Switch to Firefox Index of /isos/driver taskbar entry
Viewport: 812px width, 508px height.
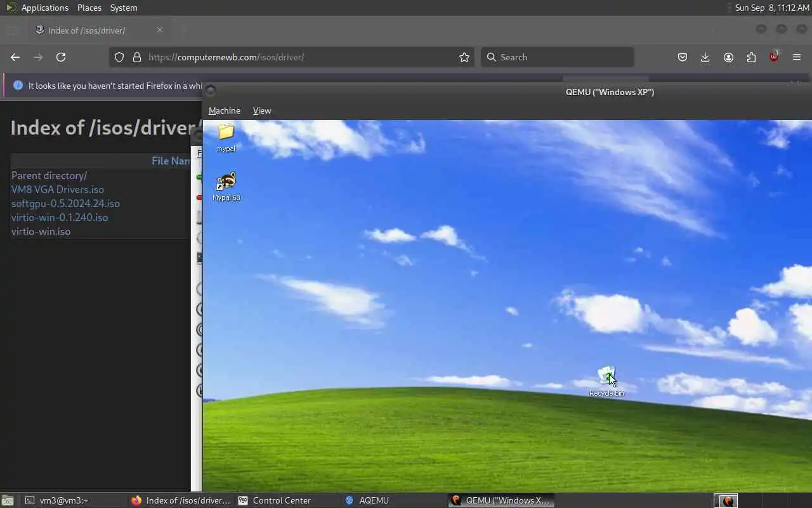(181, 500)
